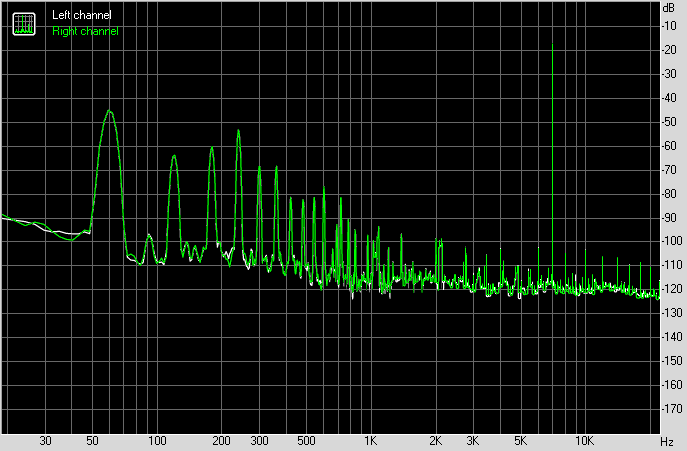The height and width of the screenshot is (451, 687).
Task: Click the -160 dB axis value
Action: point(672,385)
